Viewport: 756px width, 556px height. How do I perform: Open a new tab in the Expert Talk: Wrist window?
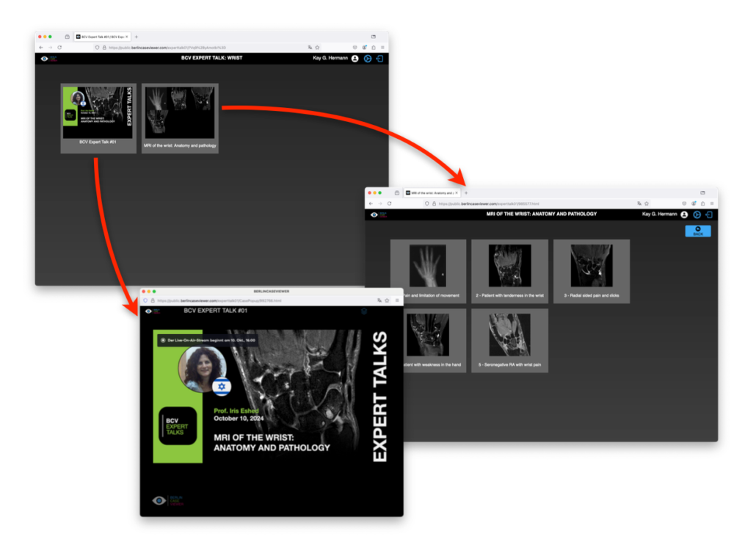(x=137, y=37)
